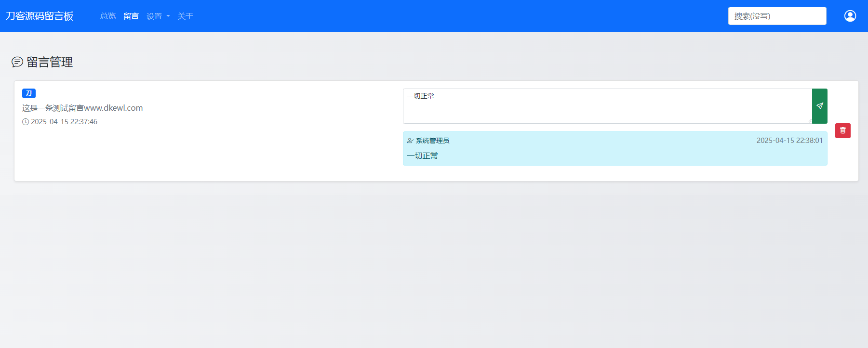Go to the 总览 overview page
Viewport: 868px width, 348px height.
coord(107,16)
